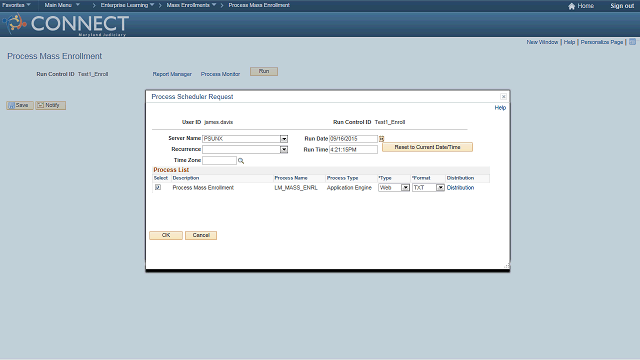Click the Time Zone input field
Image resolution: width=640 pixels, height=360 pixels.
coord(219,160)
